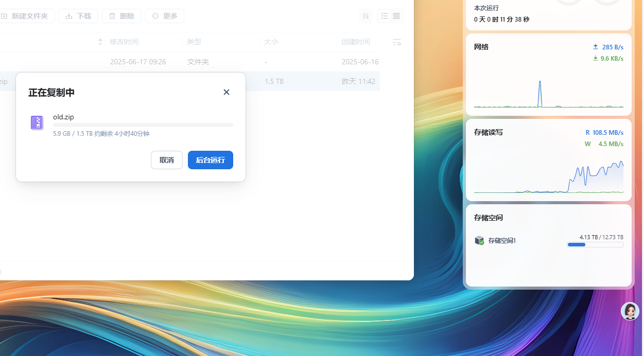Click the 存储空间1 label
Viewport: 644px width, 356px height.
(502, 240)
